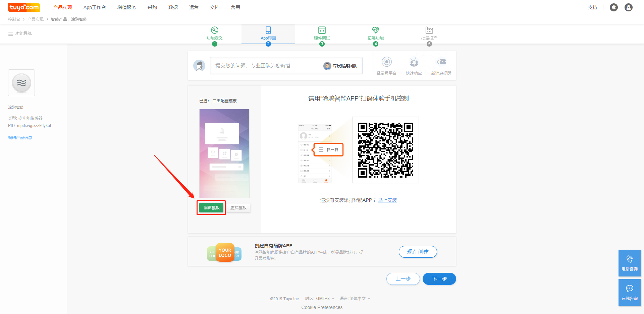644x314 pixels.
Task: Click the question input field
Action: pyautogui.click(x=286, y=66)
